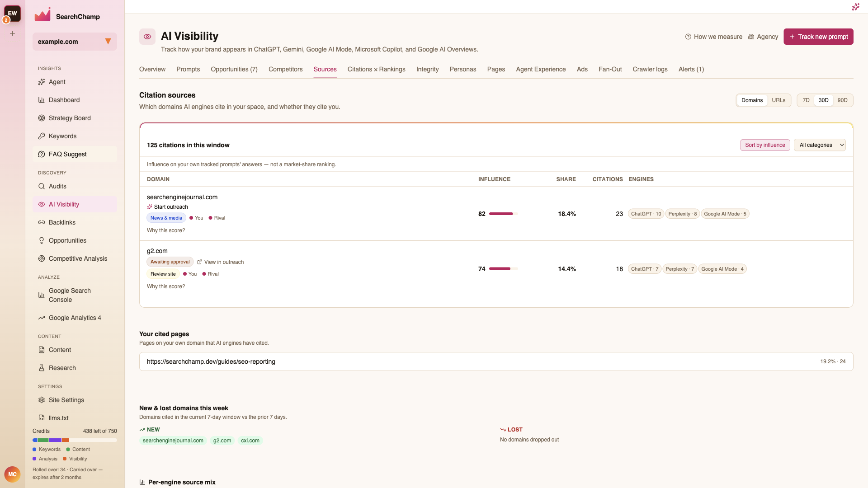Click the pink eye icon beside AI Visibility heading

pyautogui.click(x=147, y=37)
